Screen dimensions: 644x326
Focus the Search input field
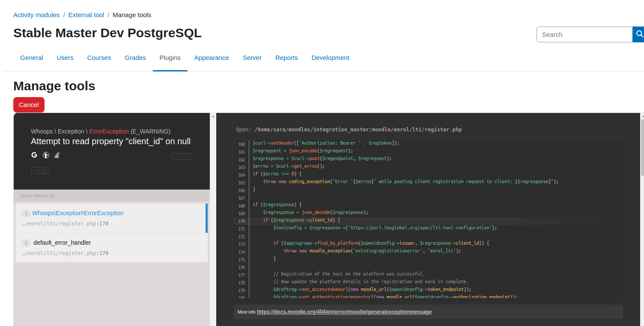[584, 34]
